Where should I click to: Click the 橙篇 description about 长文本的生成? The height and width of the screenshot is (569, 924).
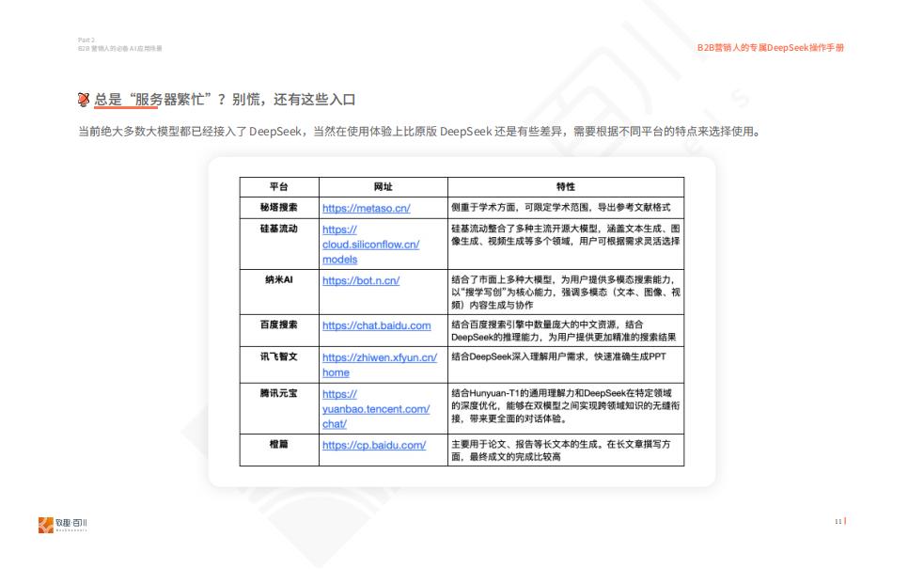click(561, 450)
